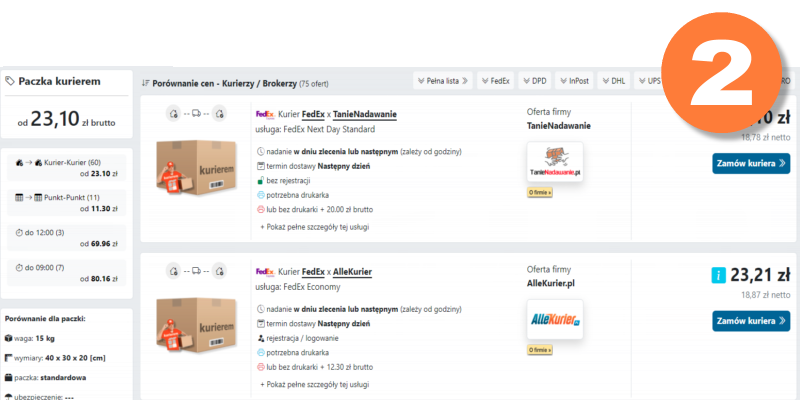Click the tag icon beside Paczka kurierem

pos(9,81)
